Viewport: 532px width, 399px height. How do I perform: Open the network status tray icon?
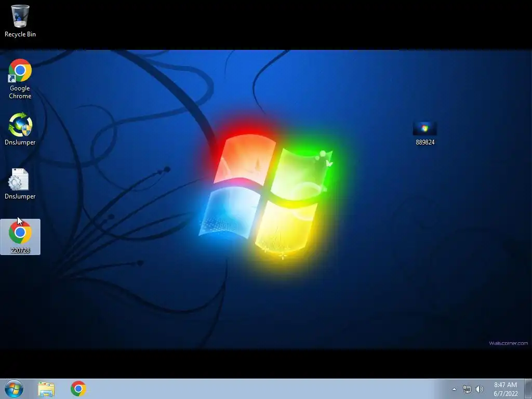[x=467, y=389]
